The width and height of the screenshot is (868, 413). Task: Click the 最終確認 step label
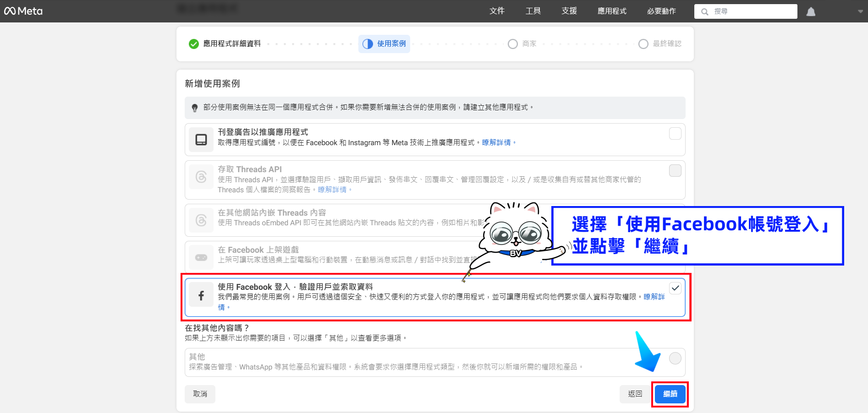pyautogui.click(x=667, y=43)
